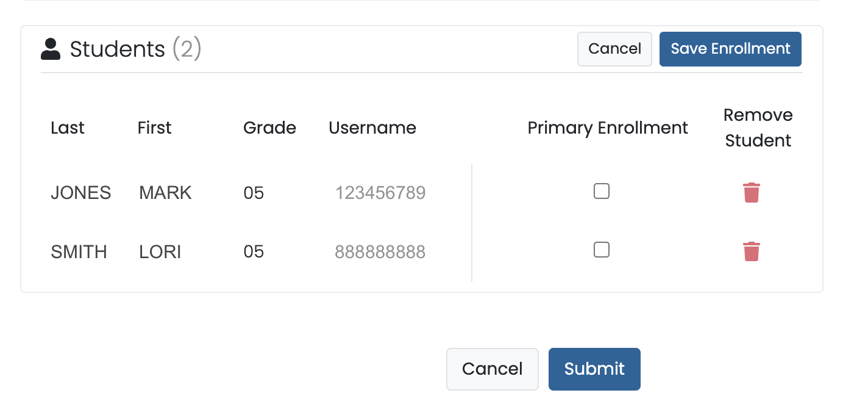Click the Primary Enrollment column header
868x404 pixels.
[x=607, y=128]
